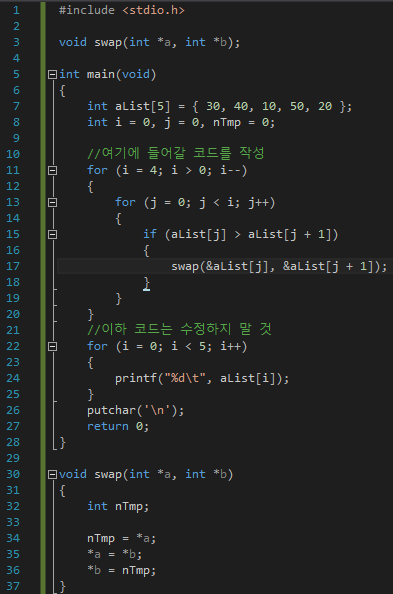Collapse the int main(void) function block
The height and width of the screenshot is (594, 393).
coord(52,74)
